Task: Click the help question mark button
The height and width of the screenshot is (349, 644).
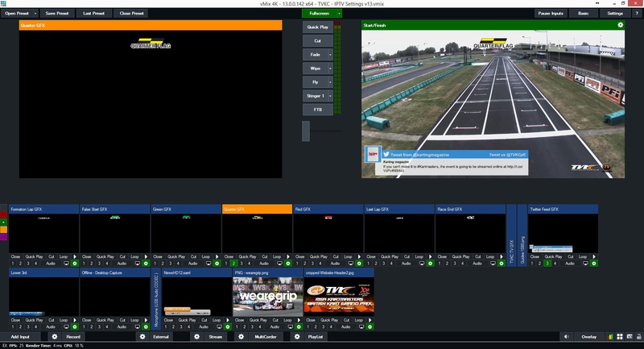Action: tap(636, 14)
